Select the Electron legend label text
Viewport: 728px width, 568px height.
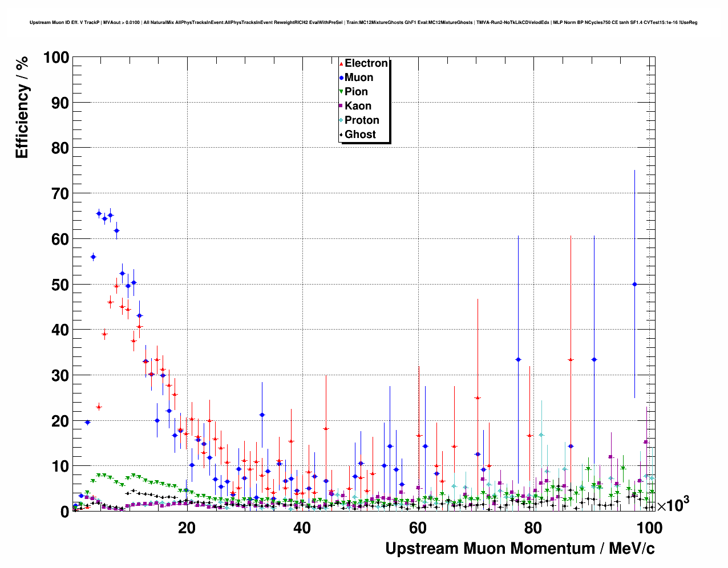coord(366,63)
